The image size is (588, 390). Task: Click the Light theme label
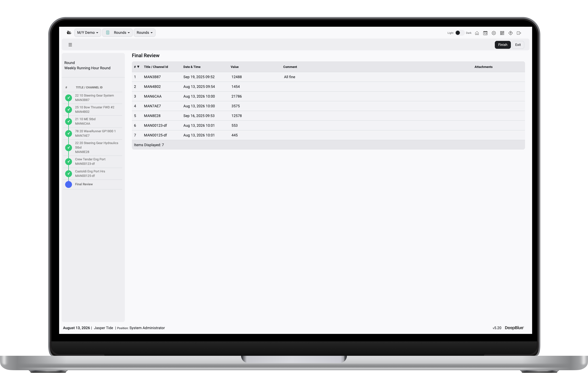[450, 33]
